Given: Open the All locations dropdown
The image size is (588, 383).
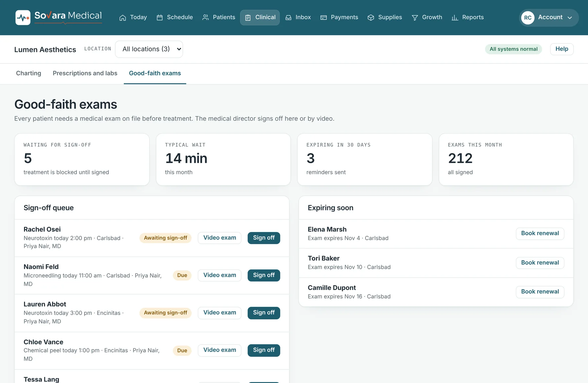Looking at the screenshot, I should pyautogui.click(x=149, y=49).
